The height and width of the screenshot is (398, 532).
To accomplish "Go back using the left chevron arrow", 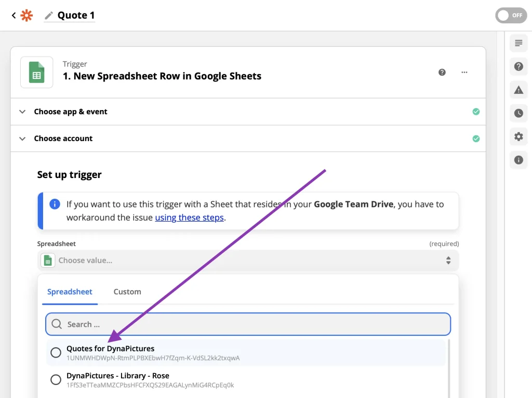I will click(x=14, y=15).
